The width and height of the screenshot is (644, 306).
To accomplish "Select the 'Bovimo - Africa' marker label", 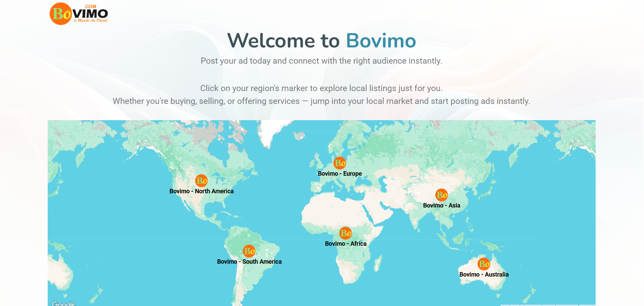I will pos(346,243).
